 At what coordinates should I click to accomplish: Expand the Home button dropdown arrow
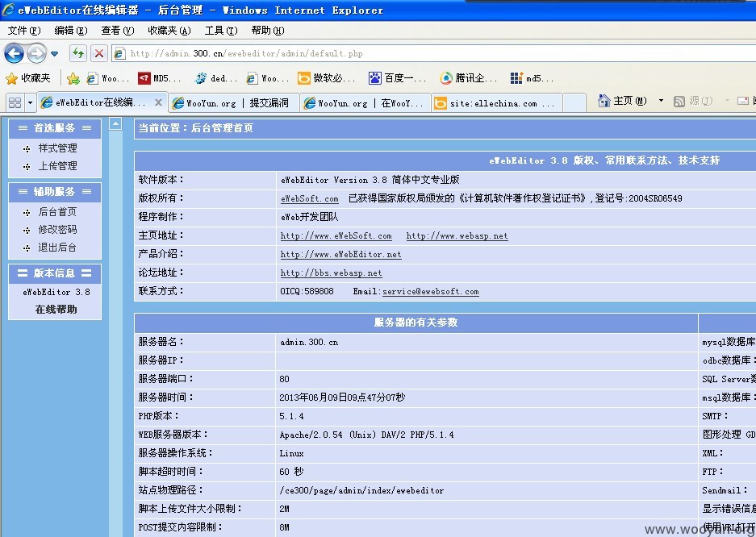pyautogui.click(x=661, y=101)
